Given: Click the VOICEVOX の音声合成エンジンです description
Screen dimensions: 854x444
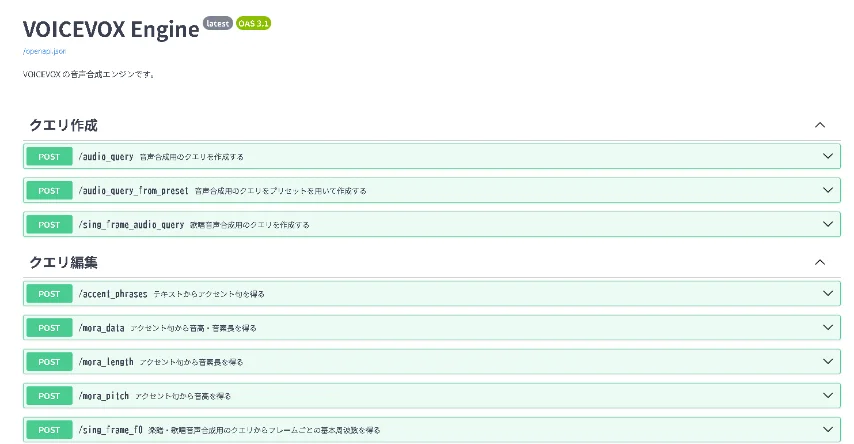Looking at the screenshot, I should (89, 74).
